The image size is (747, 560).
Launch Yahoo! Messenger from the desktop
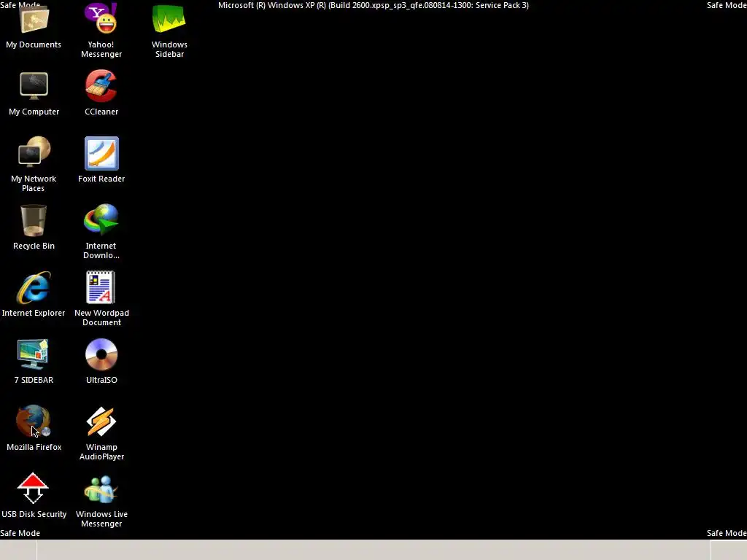coord(101,18)
